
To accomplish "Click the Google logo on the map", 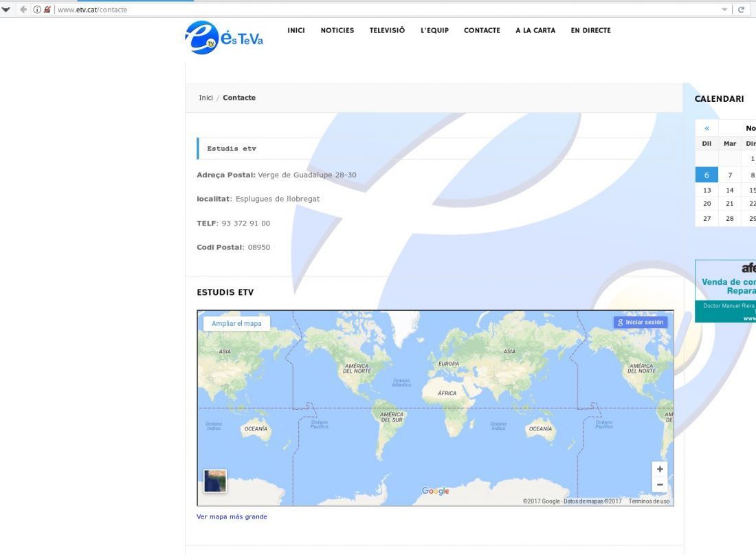I will point(435,491).
